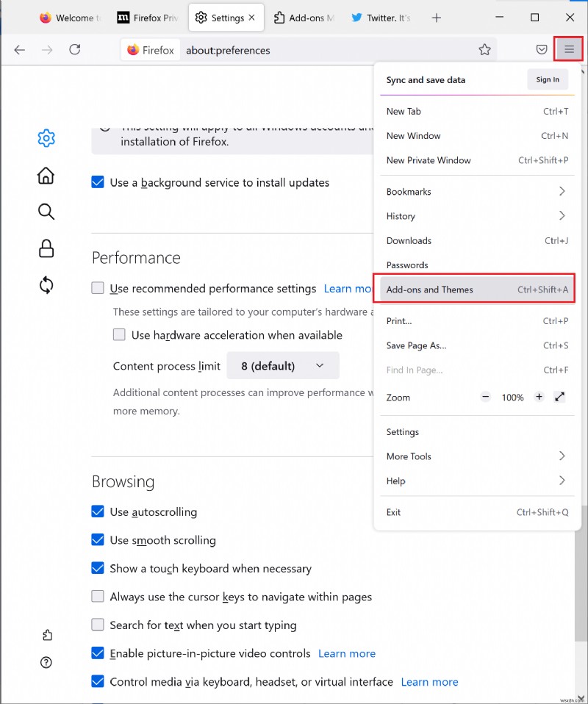Click the Save to Pocket icon

[542, 50]
